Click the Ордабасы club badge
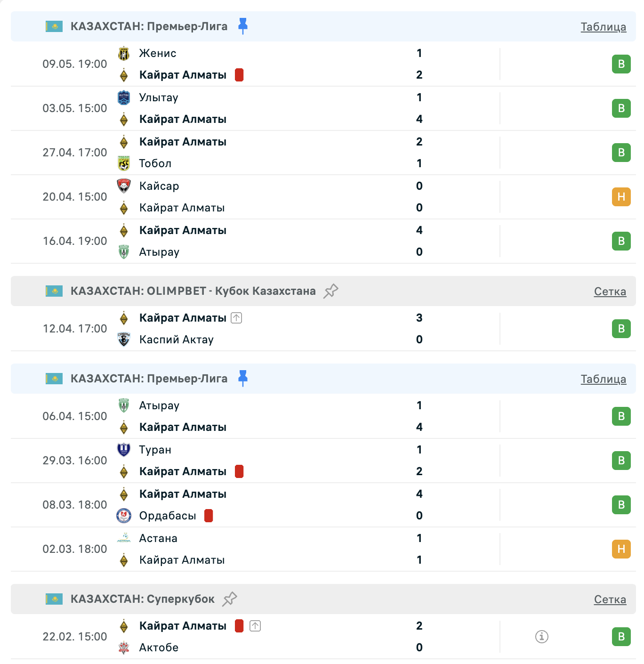Viewport: 644px width, 664px height. click(x=124, y=516)
